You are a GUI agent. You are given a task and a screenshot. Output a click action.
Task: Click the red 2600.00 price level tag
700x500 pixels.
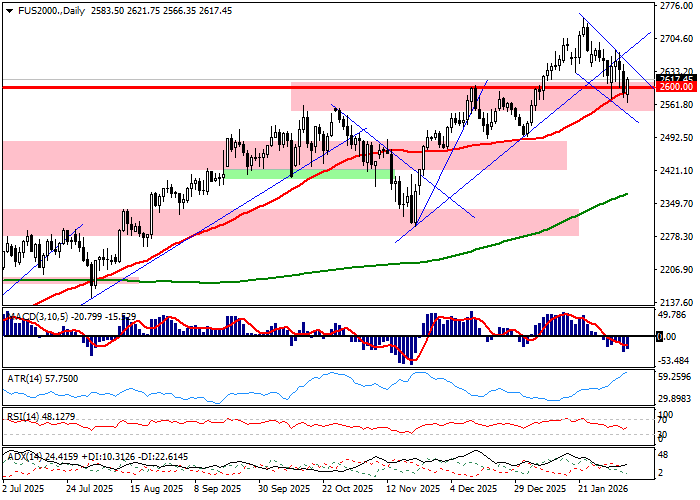(x=676, y=88)
